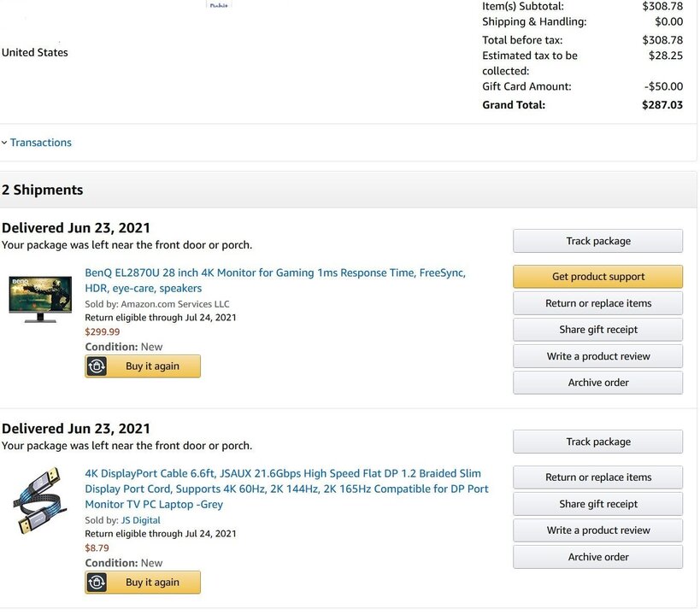Click Get product support

click(597, 276)
